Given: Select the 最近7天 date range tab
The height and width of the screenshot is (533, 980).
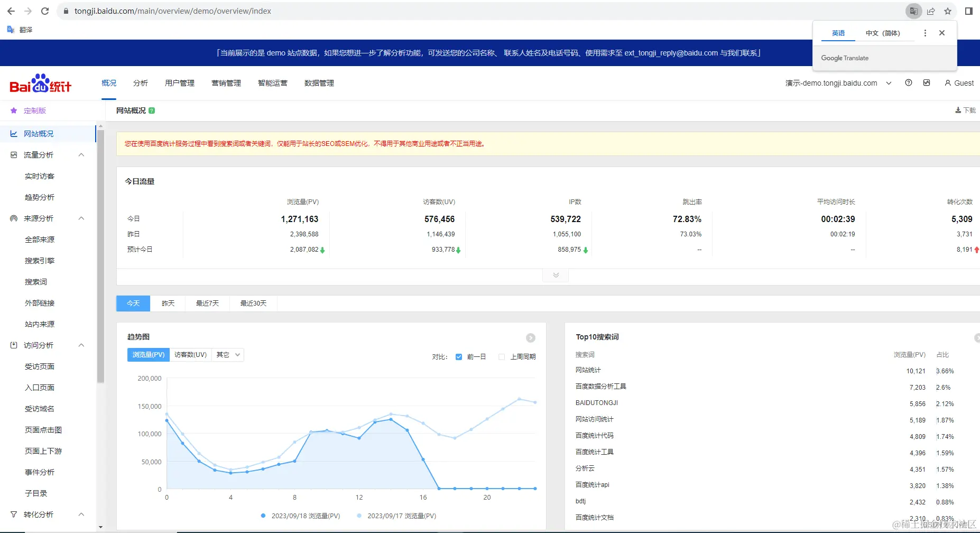Looking at the screenshot, I should [x=207, y=303].
